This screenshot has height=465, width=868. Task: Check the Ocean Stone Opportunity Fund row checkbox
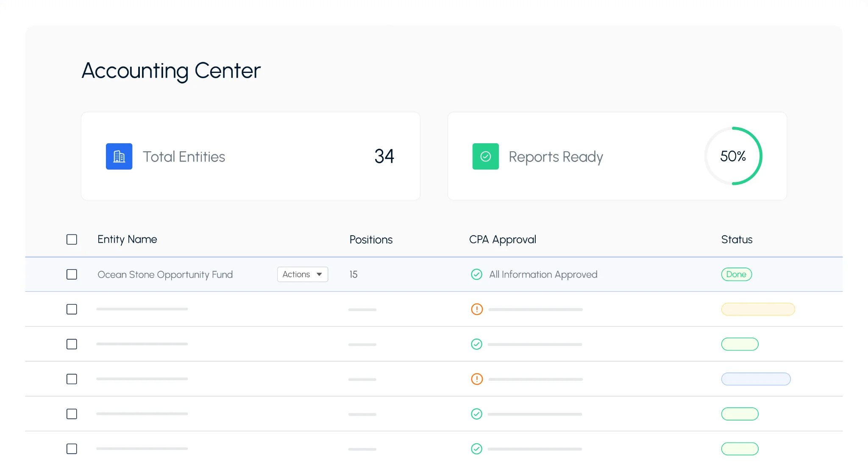[72, 275]
